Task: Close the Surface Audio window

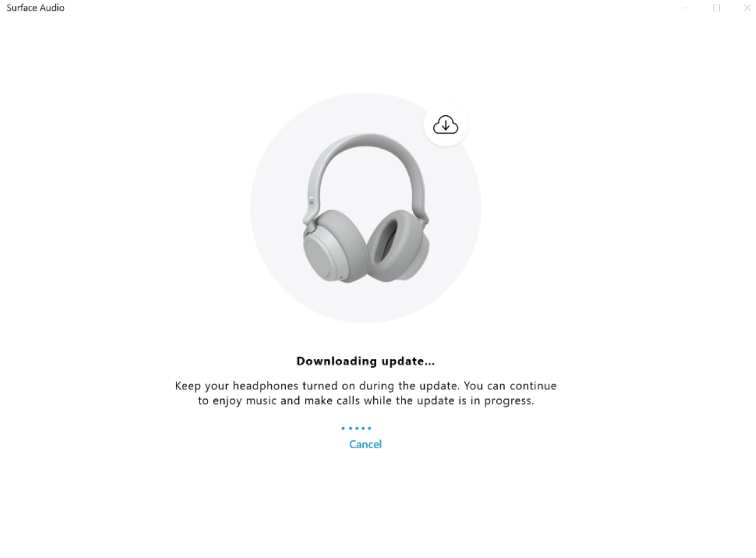Action: 747,8
